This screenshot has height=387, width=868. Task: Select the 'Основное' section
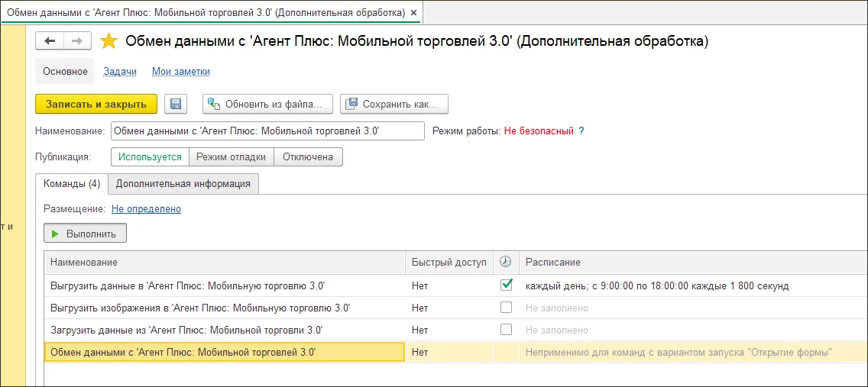[x=65, y=71]
